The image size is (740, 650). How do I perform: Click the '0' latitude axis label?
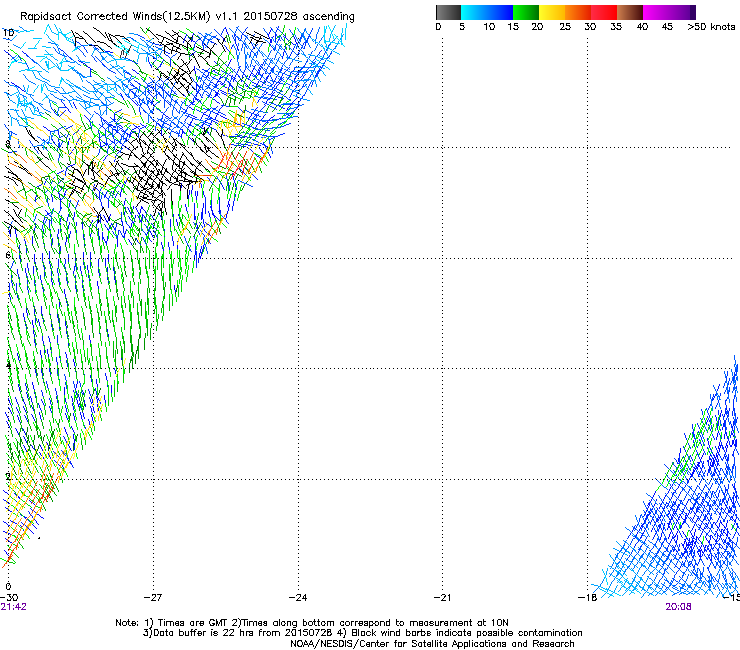click(8, 586)
